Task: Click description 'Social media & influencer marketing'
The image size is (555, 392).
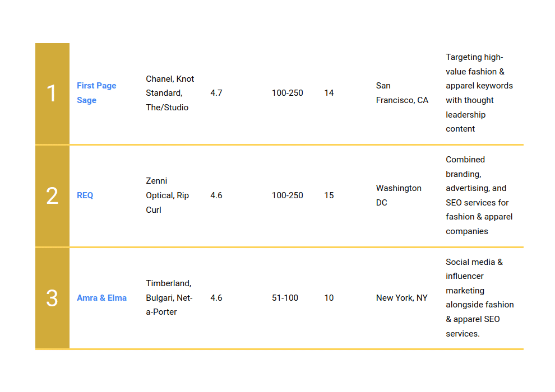Action: (480, 297)
